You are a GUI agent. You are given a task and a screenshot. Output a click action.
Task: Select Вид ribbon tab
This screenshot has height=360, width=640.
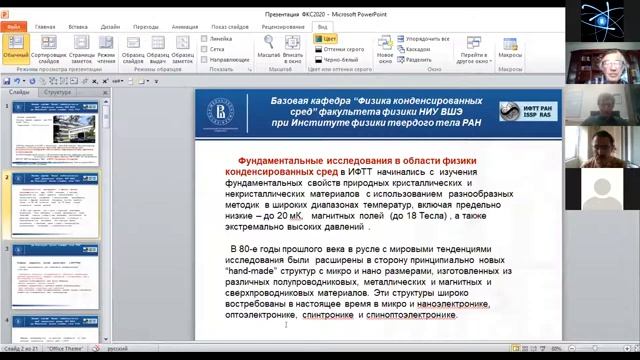point(322,27)
